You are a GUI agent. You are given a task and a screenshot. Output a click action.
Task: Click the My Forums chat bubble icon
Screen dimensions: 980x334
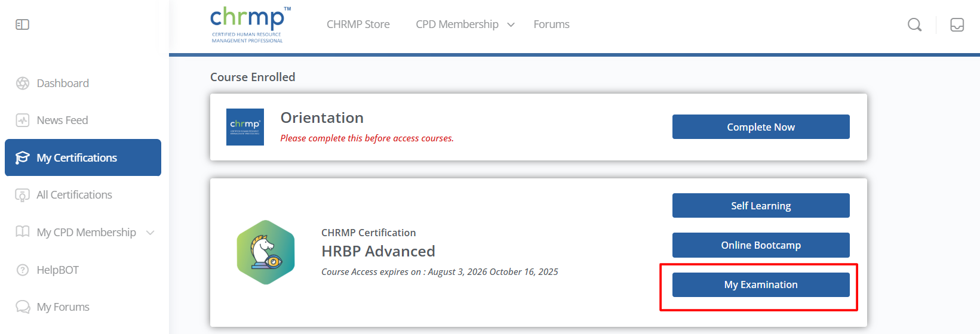[23, 307]
